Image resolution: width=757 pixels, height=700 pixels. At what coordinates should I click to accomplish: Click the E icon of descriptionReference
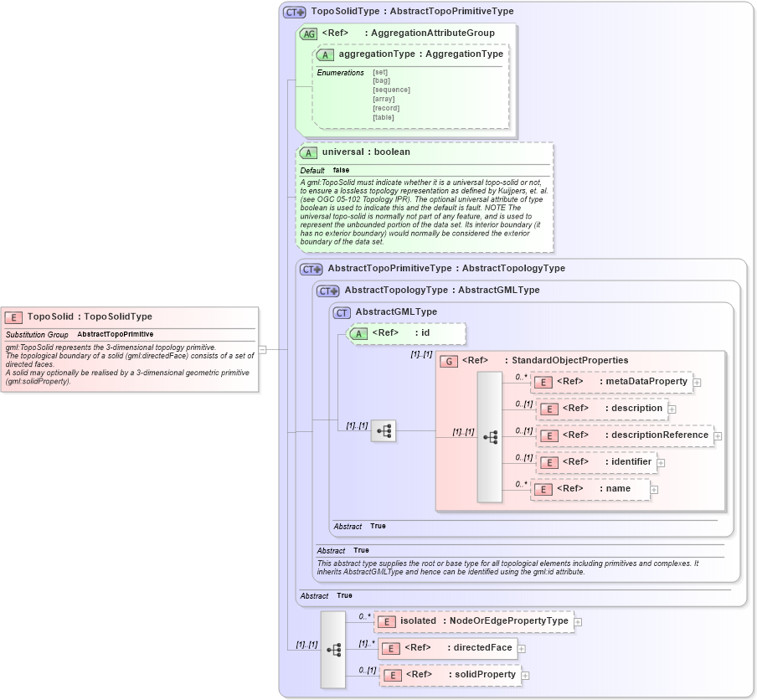pyautogui.click(x=549, y=436)
